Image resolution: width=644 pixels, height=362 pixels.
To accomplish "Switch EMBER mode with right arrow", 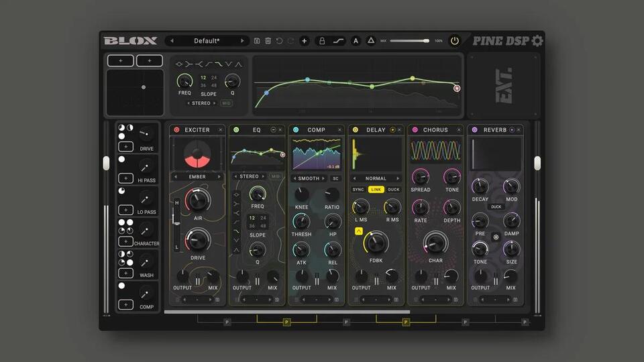I will tap(219, 176).
